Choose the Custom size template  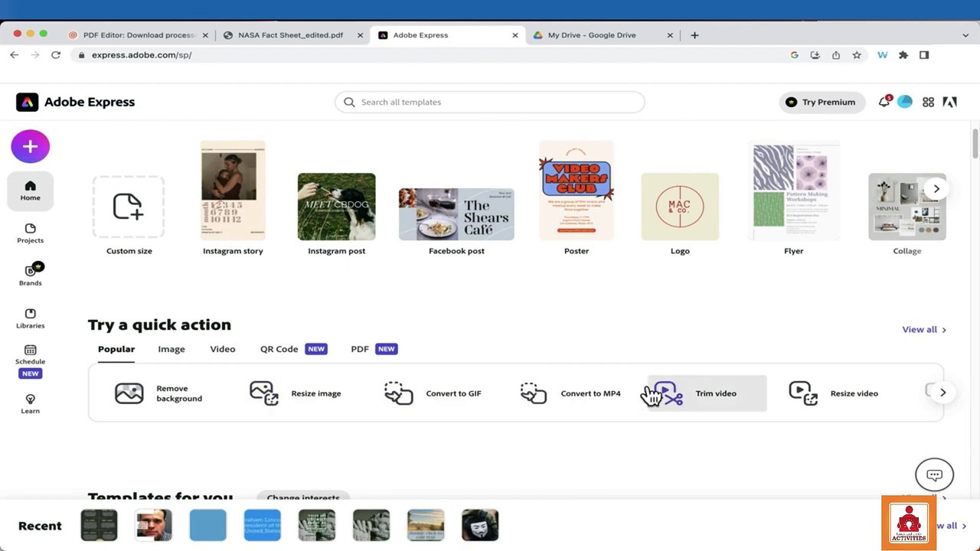[x=129, y=216]
